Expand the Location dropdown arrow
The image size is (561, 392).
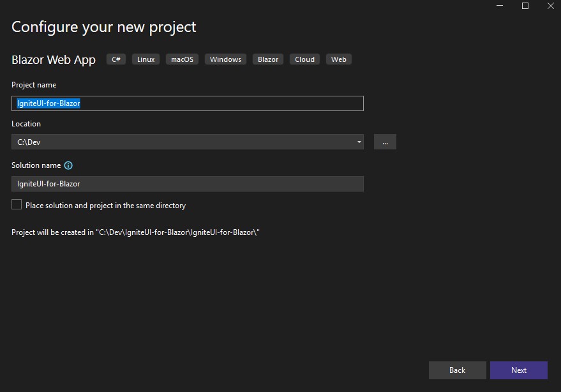359,142
